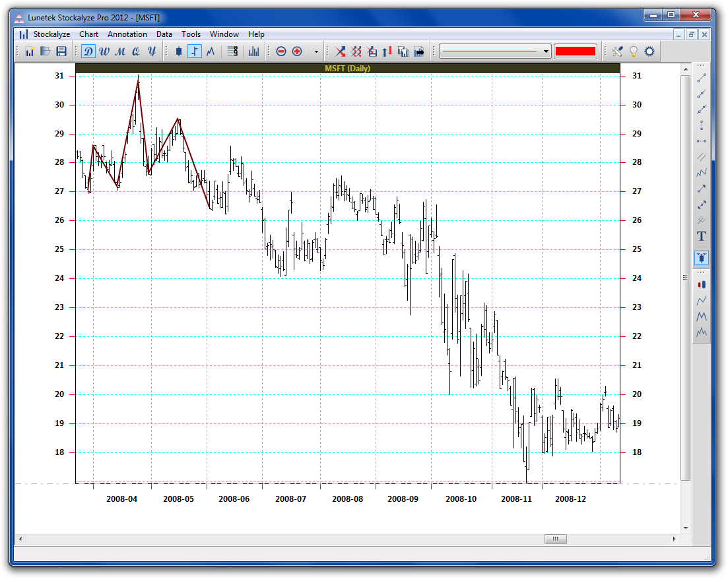Image resolution: width=728 pixels, height=579 pixels.
Task: Open settings with the gear icon
Action: tap(649, 51)
